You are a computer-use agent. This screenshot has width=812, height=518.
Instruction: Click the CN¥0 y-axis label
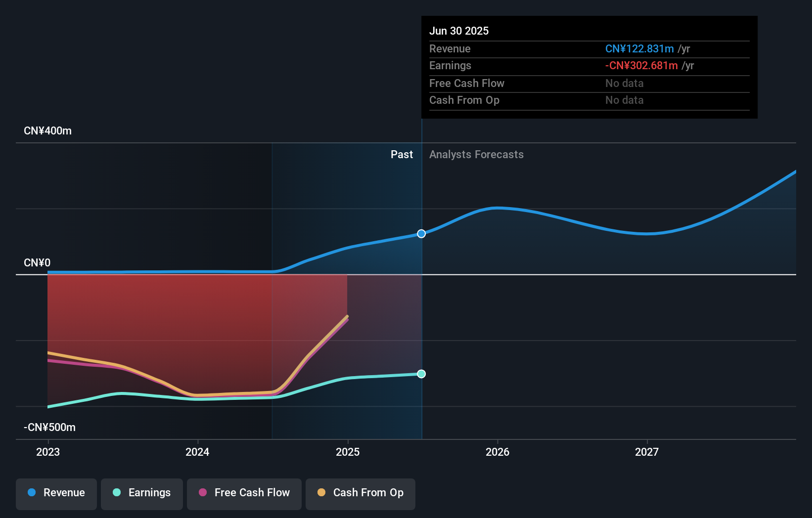point(37,263)
